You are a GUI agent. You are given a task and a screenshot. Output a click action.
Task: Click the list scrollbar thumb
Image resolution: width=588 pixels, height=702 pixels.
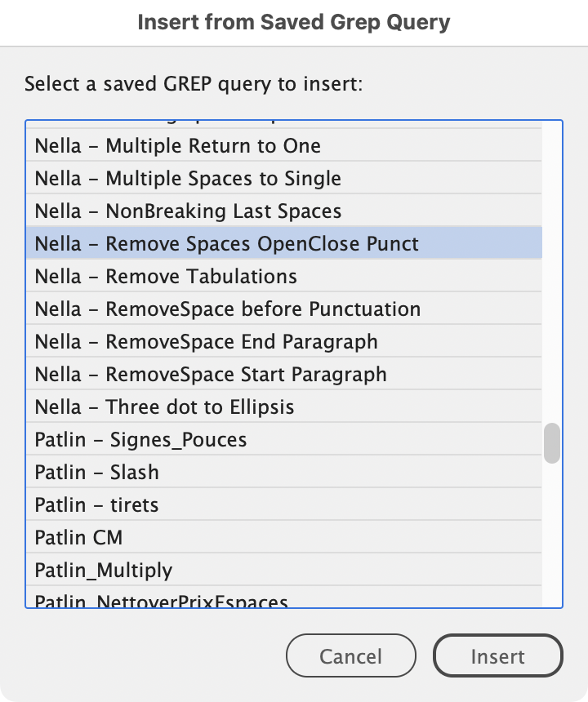tap(553, 443)
